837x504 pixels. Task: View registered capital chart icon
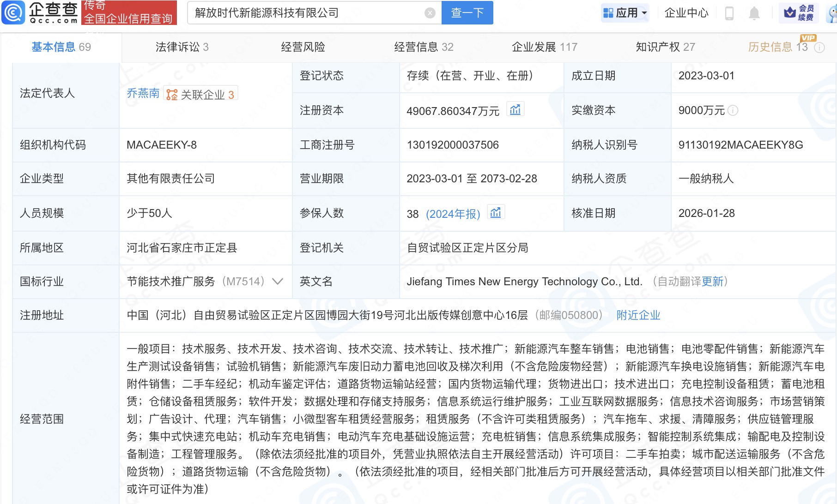tap(515, 110)
